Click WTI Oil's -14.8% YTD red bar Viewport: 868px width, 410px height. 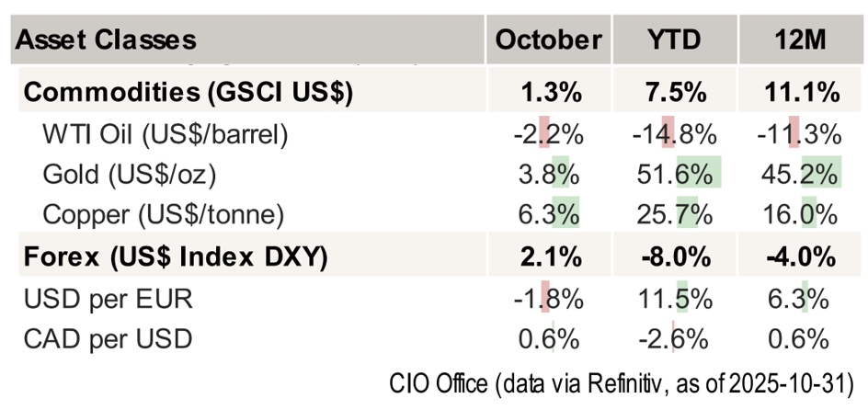click(x=667, y=134)
